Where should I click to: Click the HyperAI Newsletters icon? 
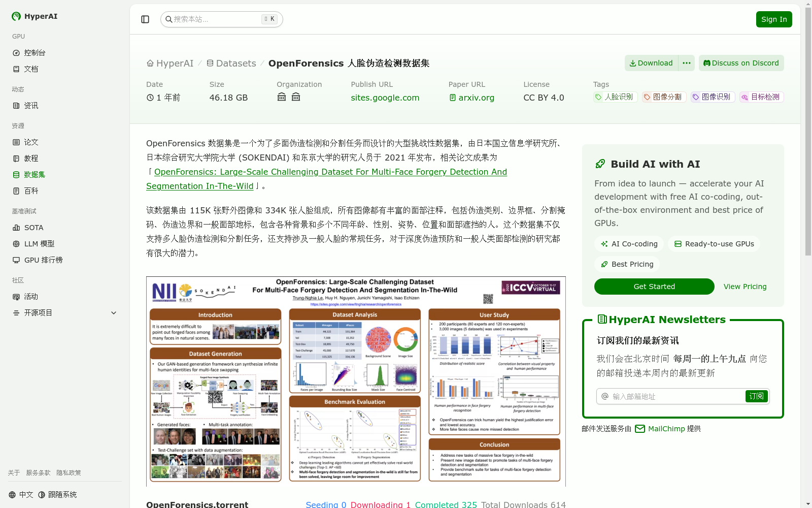tap(602, 320)
